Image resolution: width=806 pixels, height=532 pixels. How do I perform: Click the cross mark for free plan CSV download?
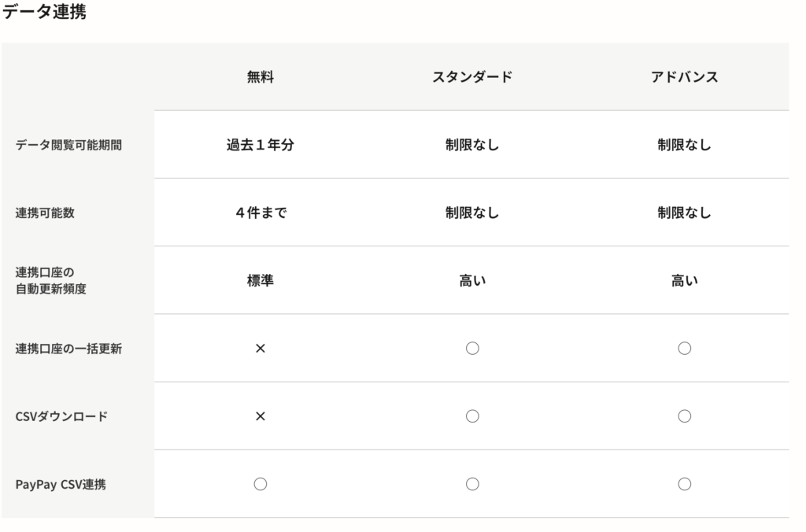tap(261, 416)
